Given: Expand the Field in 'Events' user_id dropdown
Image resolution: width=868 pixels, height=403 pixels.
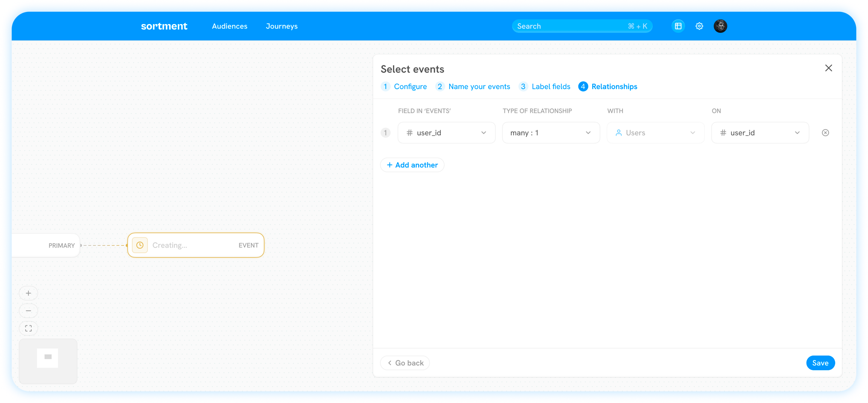Looking at the screenshot, I should click(446, 133).
